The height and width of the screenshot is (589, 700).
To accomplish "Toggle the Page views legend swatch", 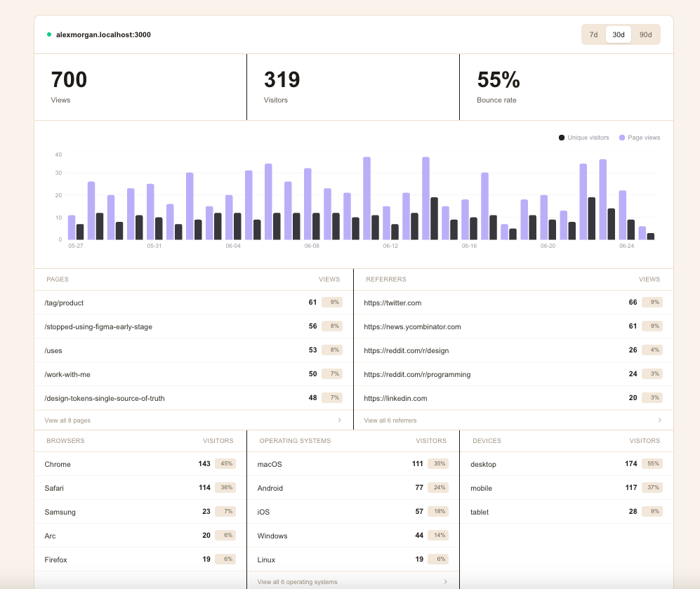I will pyautogui.click(x=622, y=138).
